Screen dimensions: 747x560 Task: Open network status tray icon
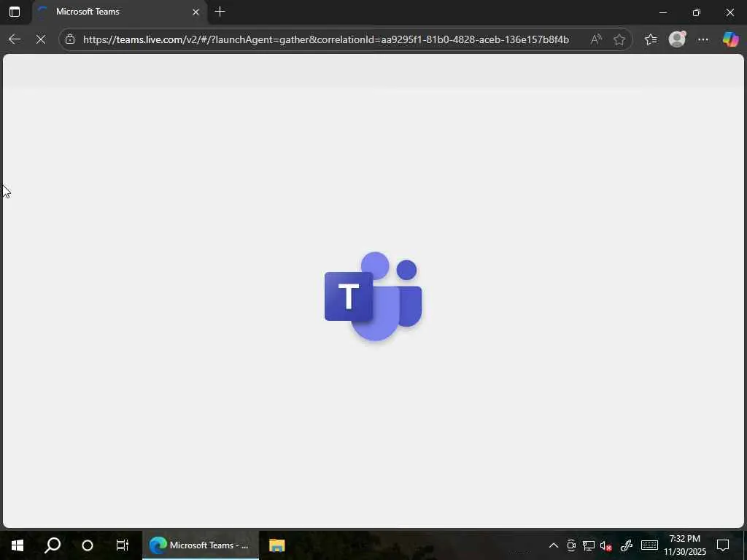click(589, 545)
